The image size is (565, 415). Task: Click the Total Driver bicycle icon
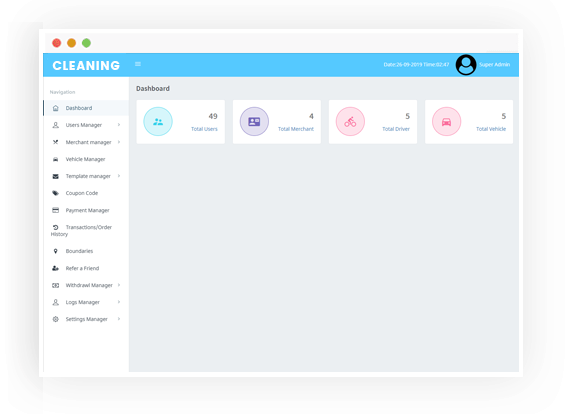350,121
